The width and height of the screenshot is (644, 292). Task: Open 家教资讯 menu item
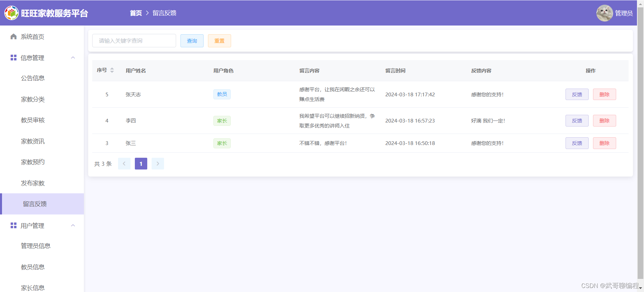coord(42,141)
